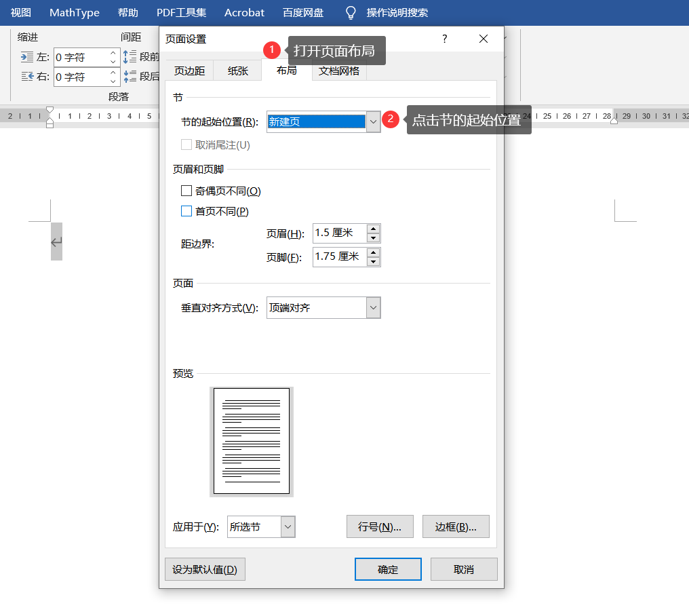
Task: Close the 页面设置 dialog
Action: coord(484,39)
